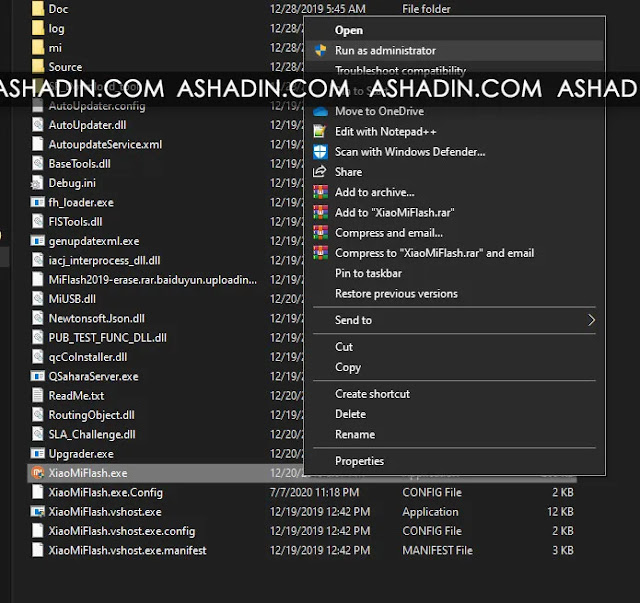Click the BaseTools.dll file icon
This screenshot has height=603, width=640.
38,163
